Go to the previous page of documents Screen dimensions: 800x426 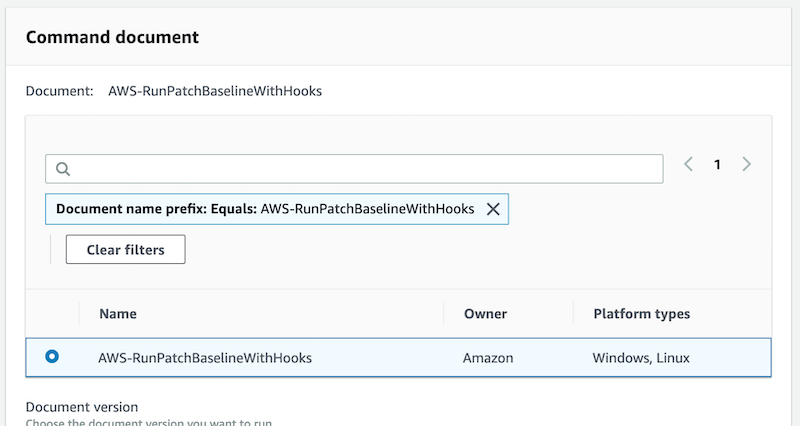coord(688,165)
